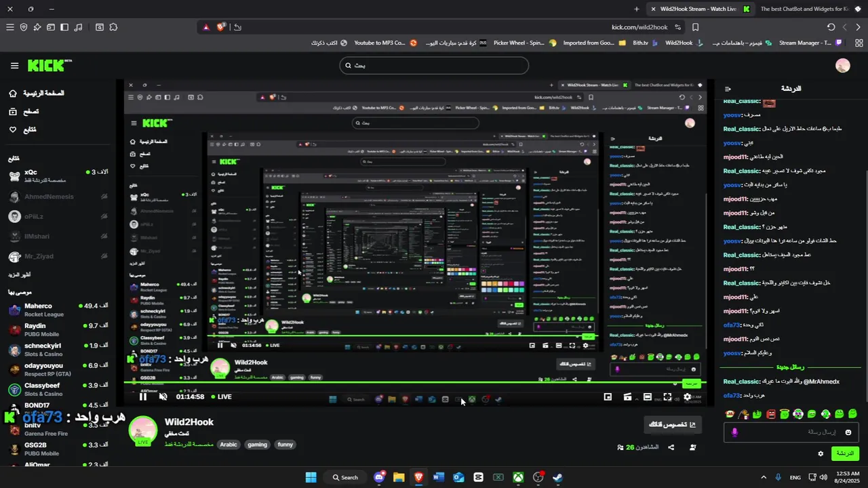Open schneckyirl Slots & Casino channel
This screenshot has height=488, width=868.
click(58, 350)
